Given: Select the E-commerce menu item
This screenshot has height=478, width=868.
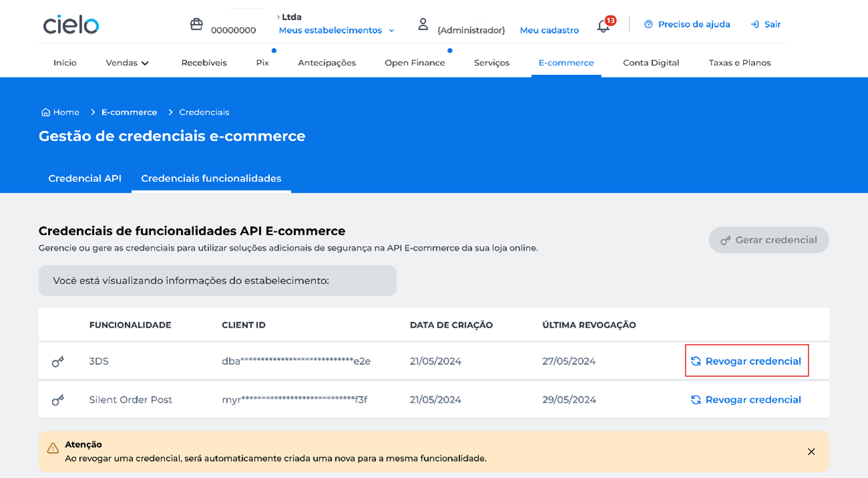Looking at the screenshot, I should [566, 63].
